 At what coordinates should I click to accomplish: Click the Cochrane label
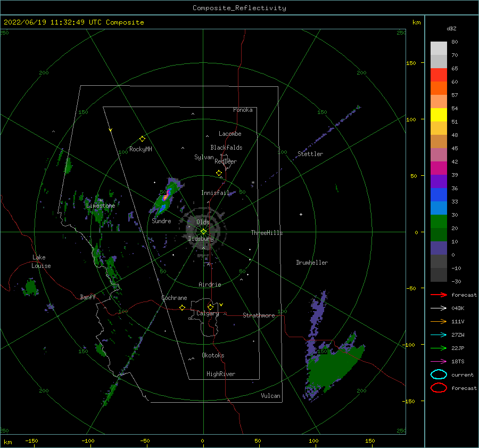click(174, 298)
